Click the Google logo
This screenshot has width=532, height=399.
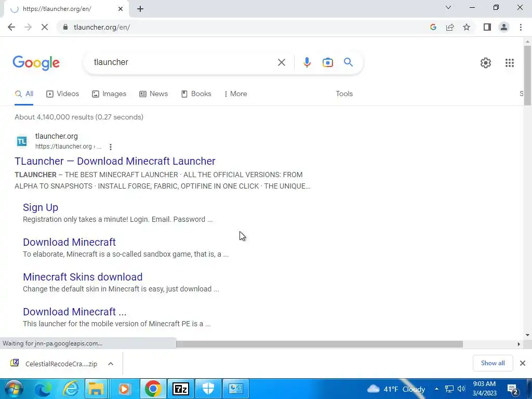[x=36, y=63]
